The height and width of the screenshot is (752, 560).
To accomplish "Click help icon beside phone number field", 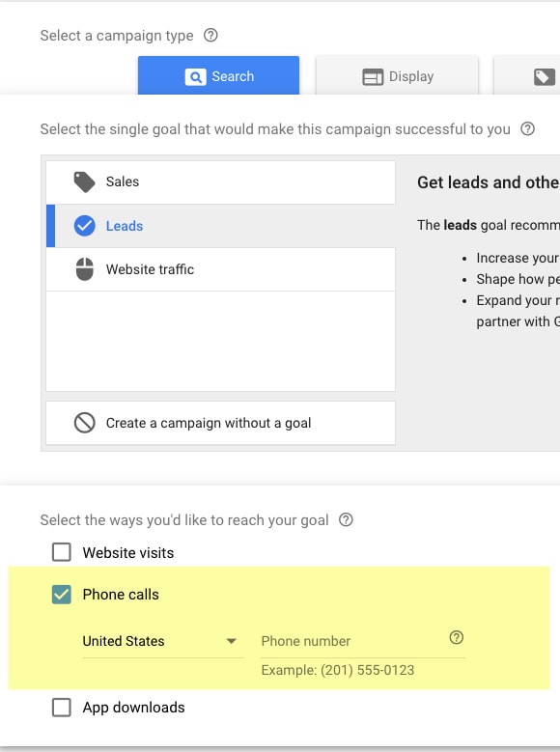I will point(457,637).
